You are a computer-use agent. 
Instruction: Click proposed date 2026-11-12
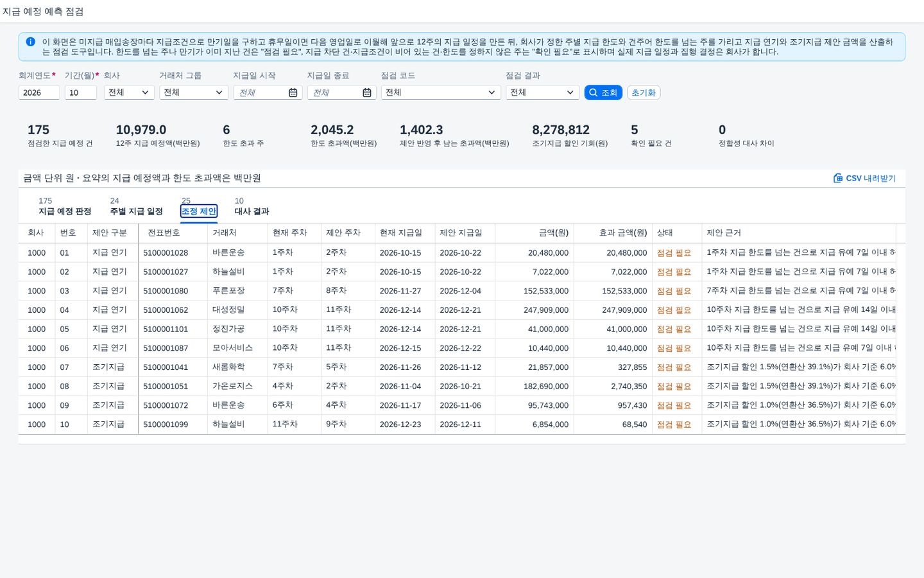point(460,367)
